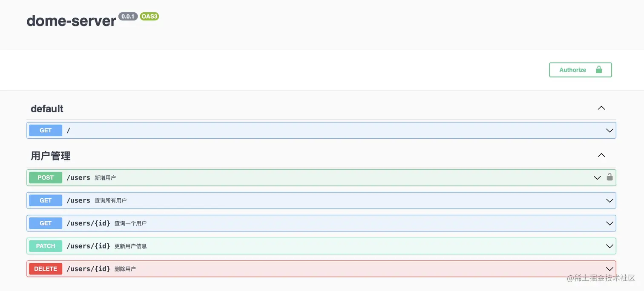Collapse the 用户管理 section
Viewport: 644px width, 291px height.
[x=601, y=155]
